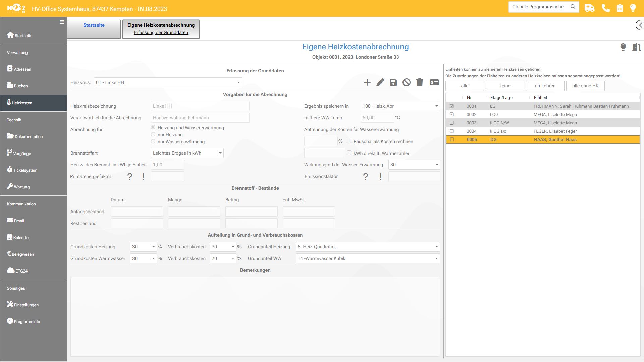Click the cancel circle-slash icon
This screenshot has width=644, height=362.
tap(407, 82)
